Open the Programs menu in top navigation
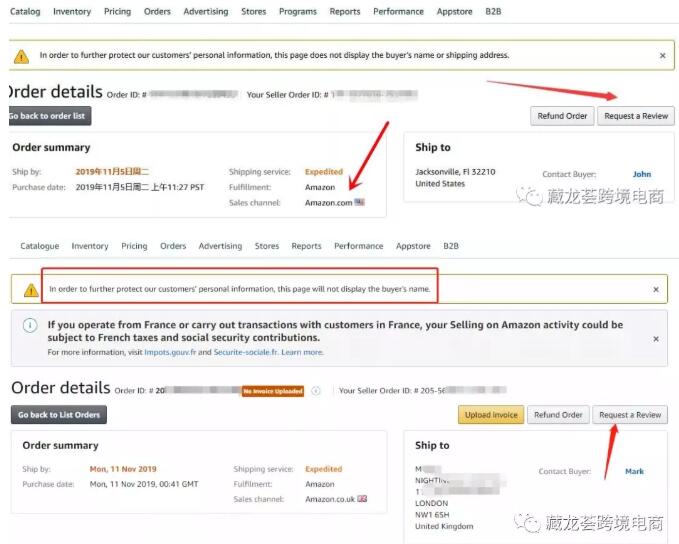This screenshot has width=679, height=544. [298, 12]
